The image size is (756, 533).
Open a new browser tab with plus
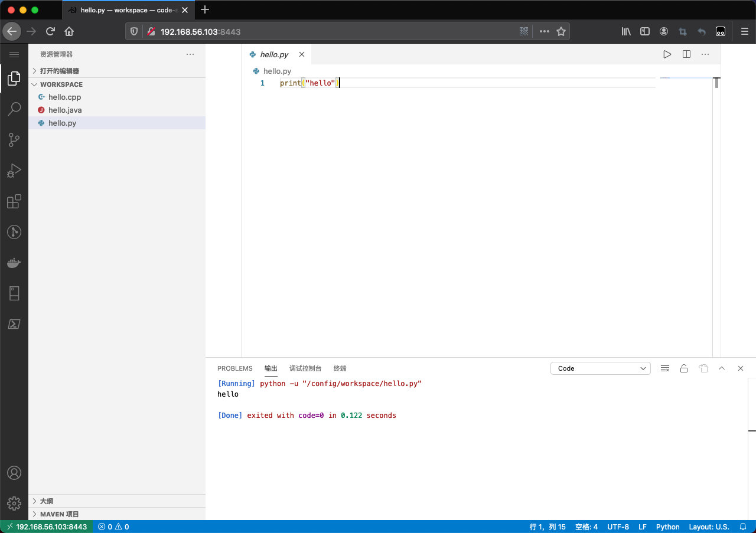click(x=205, y=9)
